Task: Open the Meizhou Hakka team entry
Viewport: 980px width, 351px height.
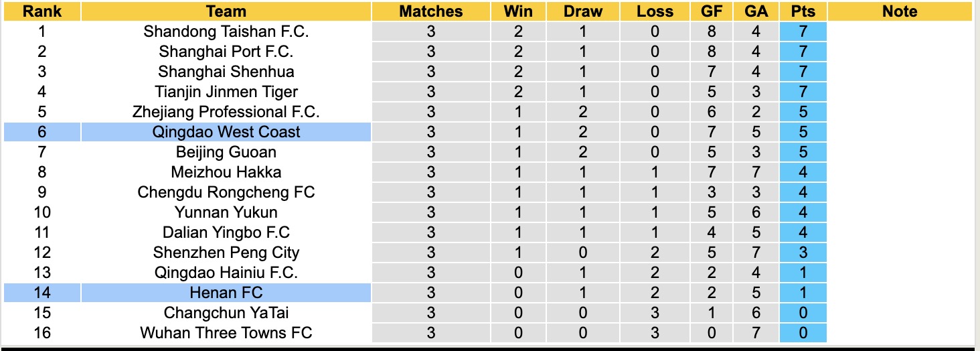Action: 226,172
